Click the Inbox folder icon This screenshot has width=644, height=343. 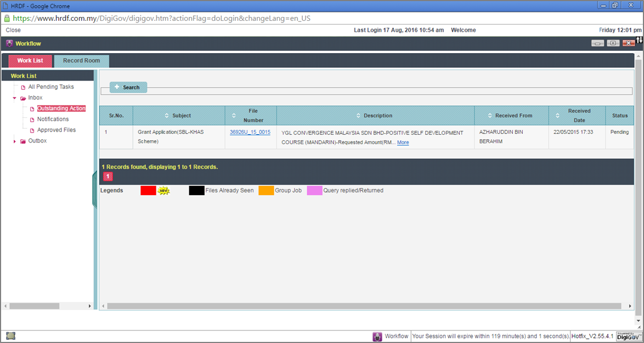point(23,98)
